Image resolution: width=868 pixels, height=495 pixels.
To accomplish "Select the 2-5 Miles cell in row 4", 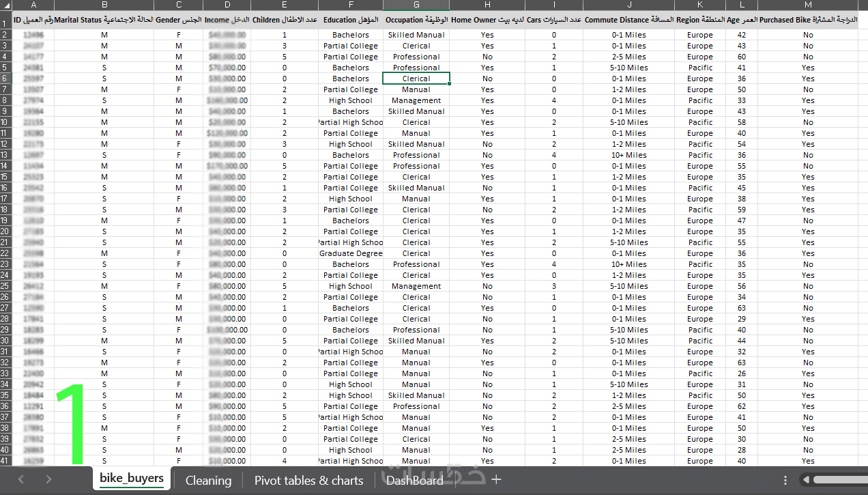I will (x=629, y=57).
